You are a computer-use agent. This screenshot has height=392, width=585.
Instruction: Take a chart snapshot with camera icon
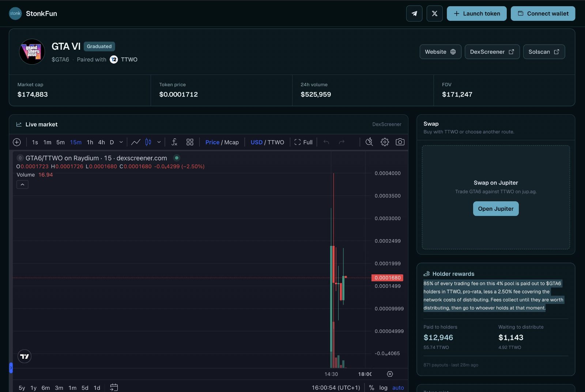tap(400, 142)
